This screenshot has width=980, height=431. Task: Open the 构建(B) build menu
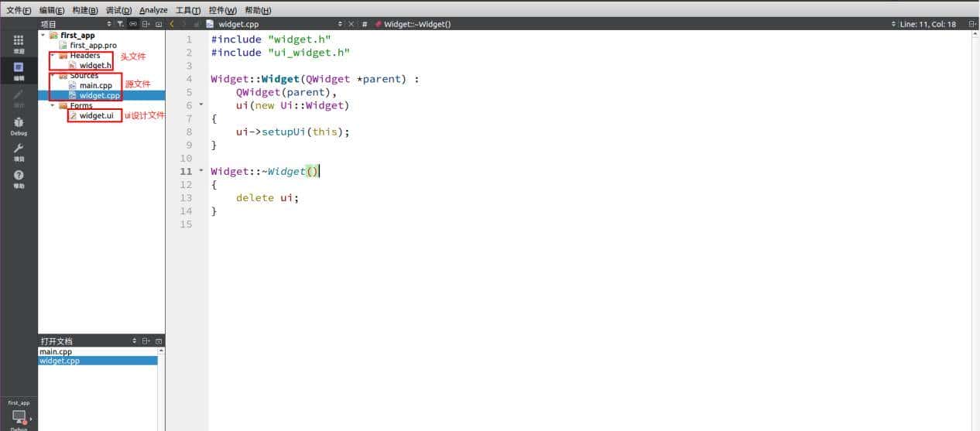coord(85,10)
